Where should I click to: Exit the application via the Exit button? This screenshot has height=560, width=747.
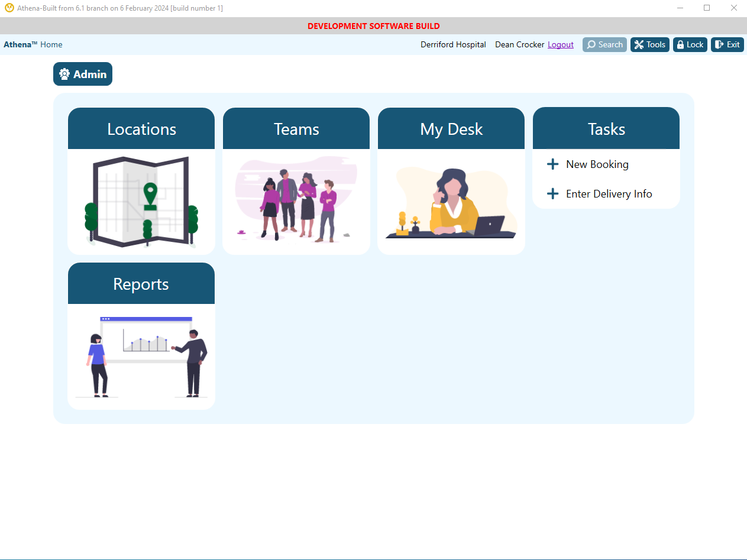coord(727,44)
